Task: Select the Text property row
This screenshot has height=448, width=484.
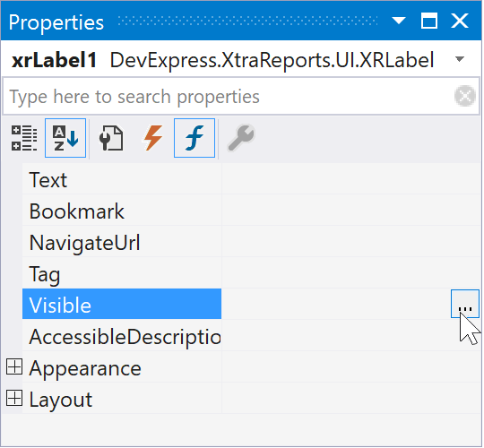Action: pos(251,179)
